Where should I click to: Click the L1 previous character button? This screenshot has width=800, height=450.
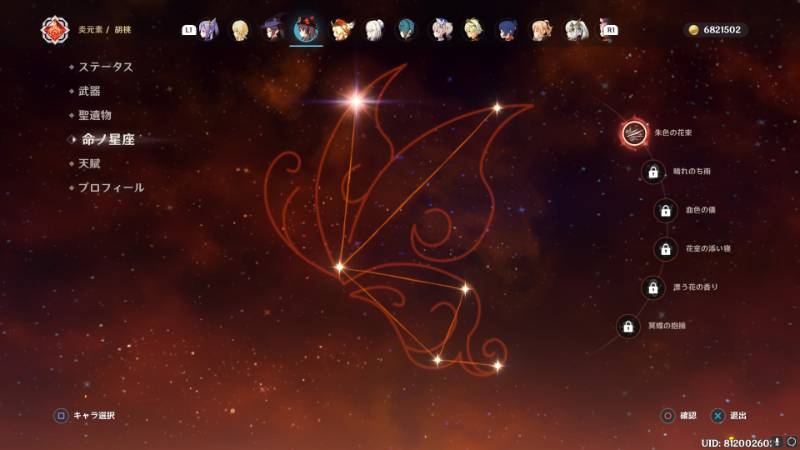[188, 30]
